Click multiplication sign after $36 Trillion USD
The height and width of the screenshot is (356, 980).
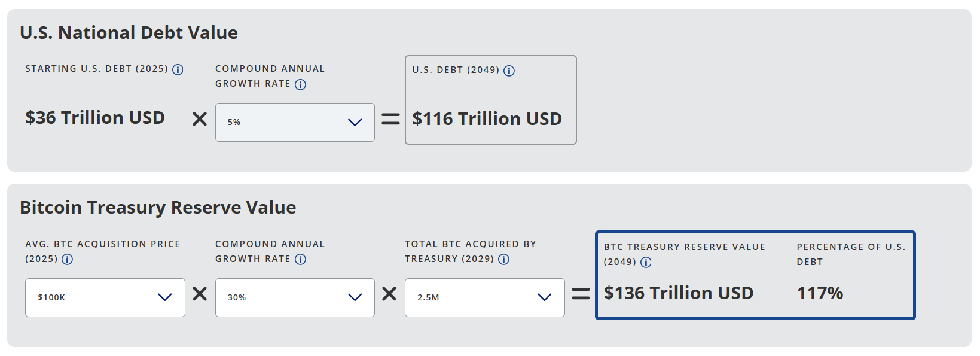coord(200,119)
